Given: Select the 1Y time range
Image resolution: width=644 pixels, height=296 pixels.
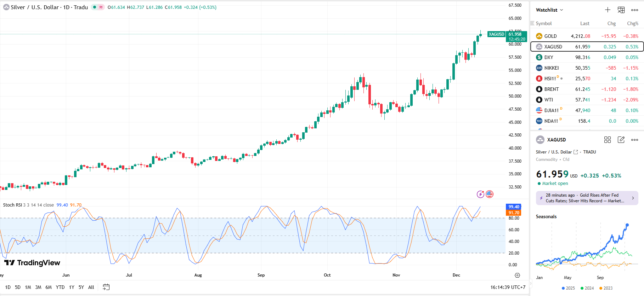Looking at the screenshot, I should point(72,287).
